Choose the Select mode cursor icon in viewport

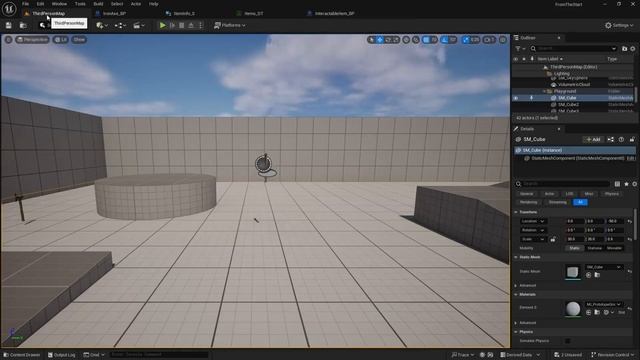pos(371,40)
